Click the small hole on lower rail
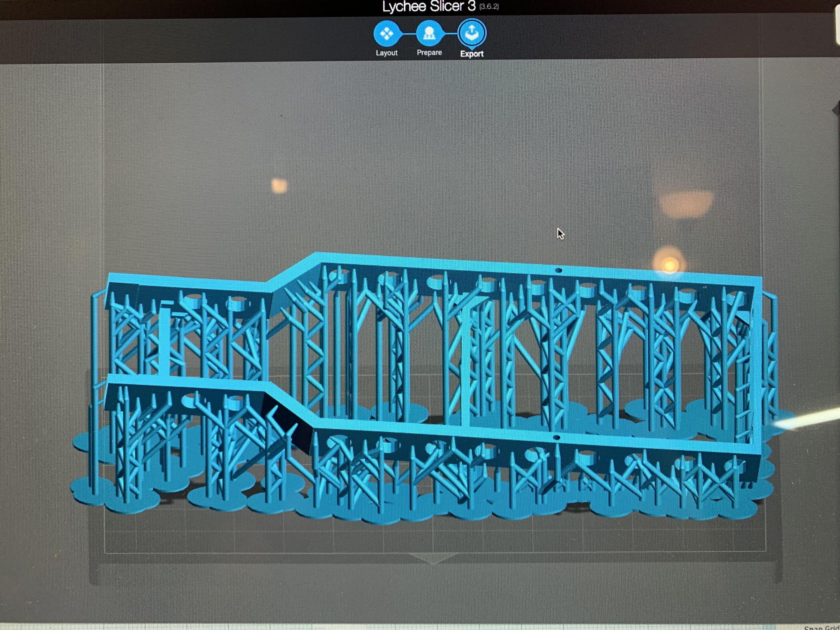This screenshot has width=840, height=630. 557,437
